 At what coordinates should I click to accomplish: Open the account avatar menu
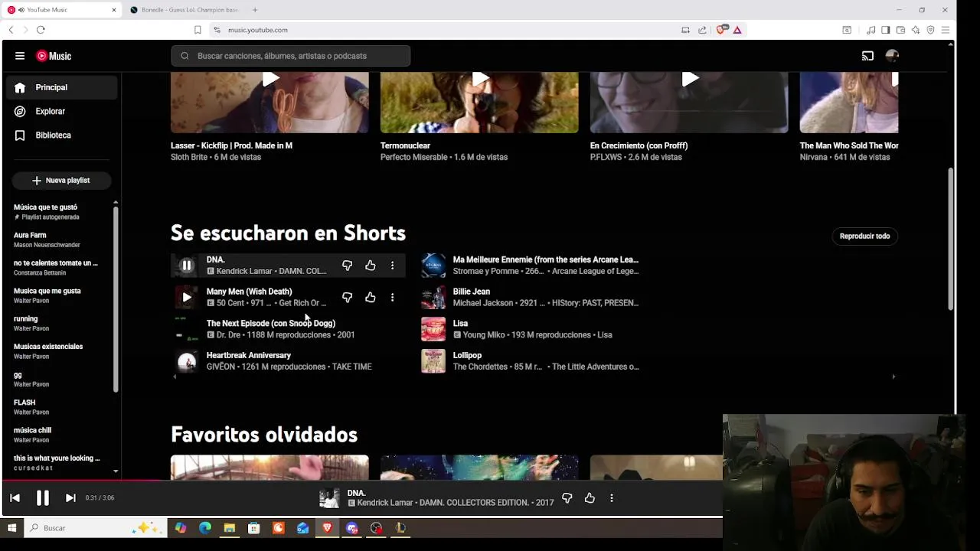point(892,56)
